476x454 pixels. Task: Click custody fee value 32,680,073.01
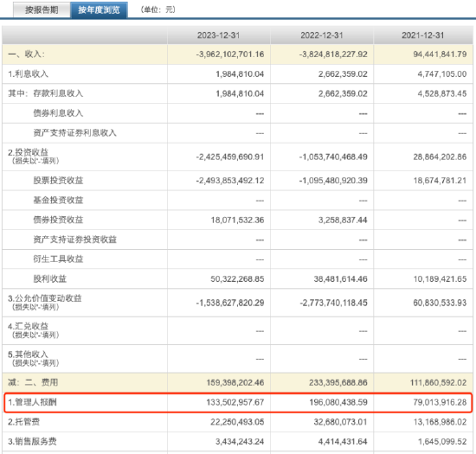(x=341, y=422)
